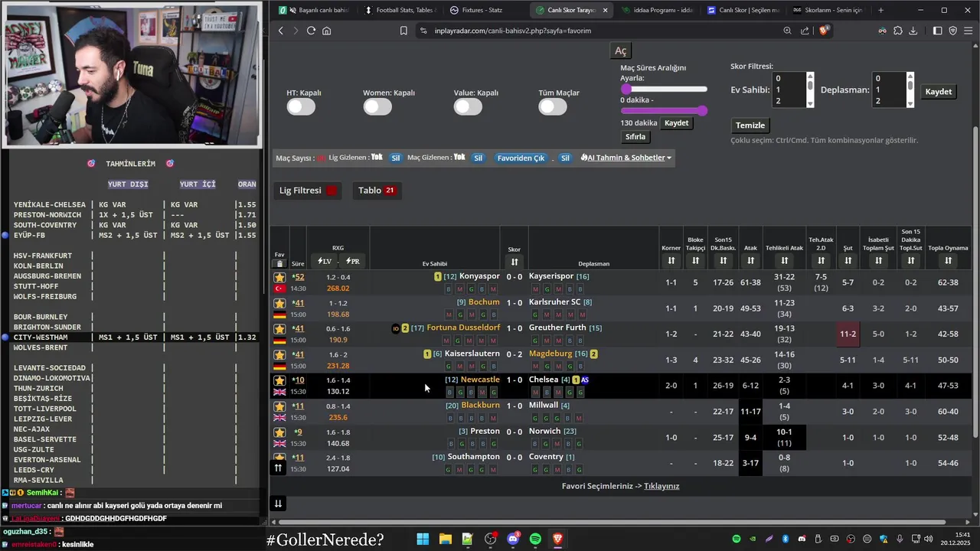Click the Magdeburg team name
Screen dimensions: 980x551
(550, 354)
